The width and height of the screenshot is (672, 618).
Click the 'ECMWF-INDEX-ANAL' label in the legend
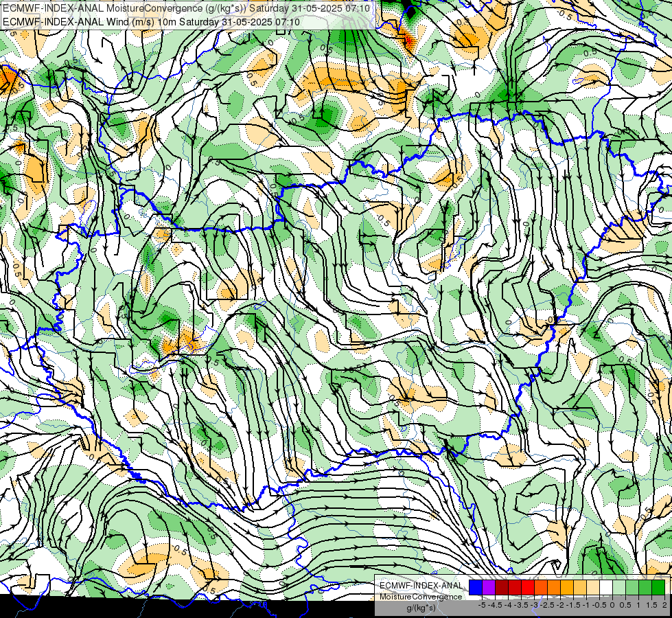[421, 586]
